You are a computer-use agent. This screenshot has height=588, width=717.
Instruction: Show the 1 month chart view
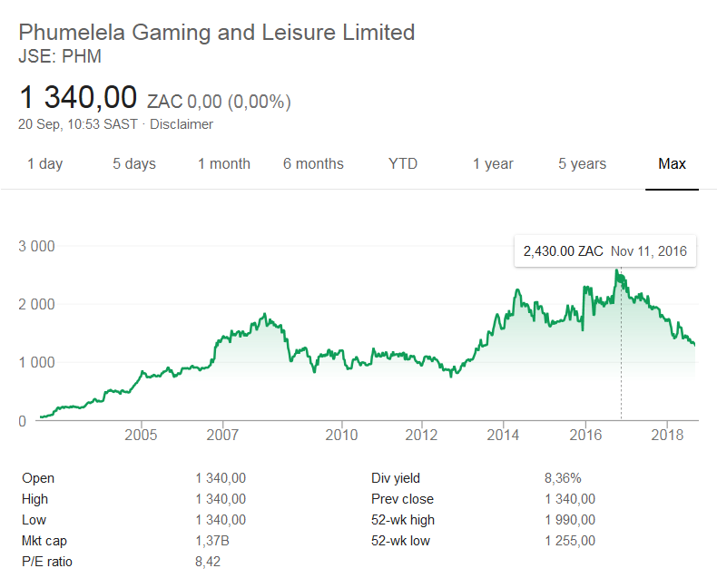pos(223,164)
